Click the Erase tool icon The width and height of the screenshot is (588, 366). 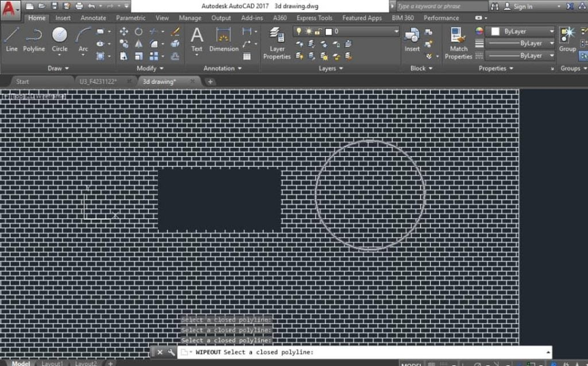pyautogui.click(x=175, y=32)
